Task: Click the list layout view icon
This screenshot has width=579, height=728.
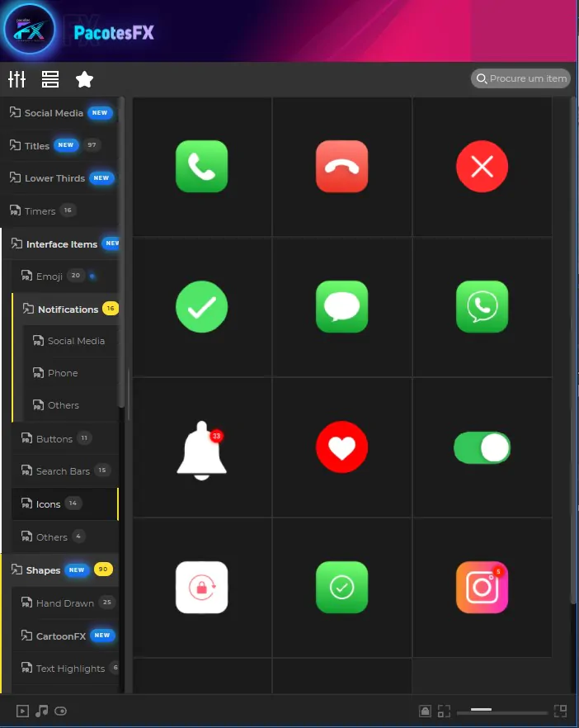Action: [x=50, y=79]
